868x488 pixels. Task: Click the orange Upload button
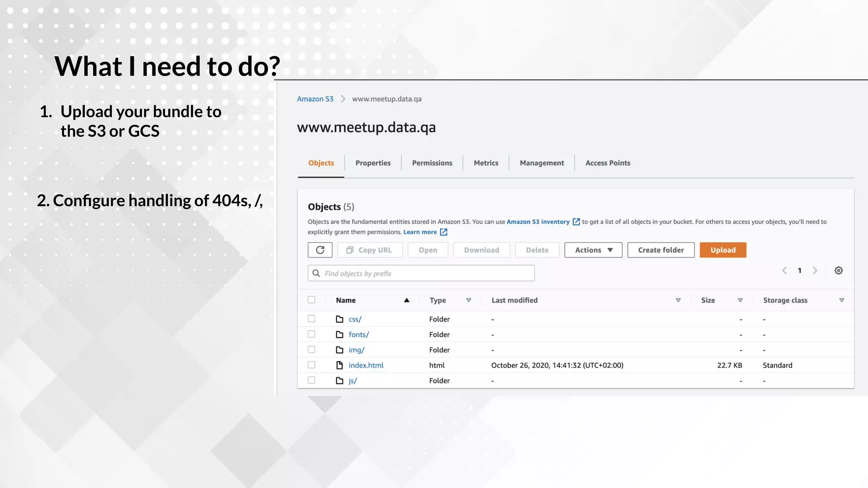coord(723,250)
